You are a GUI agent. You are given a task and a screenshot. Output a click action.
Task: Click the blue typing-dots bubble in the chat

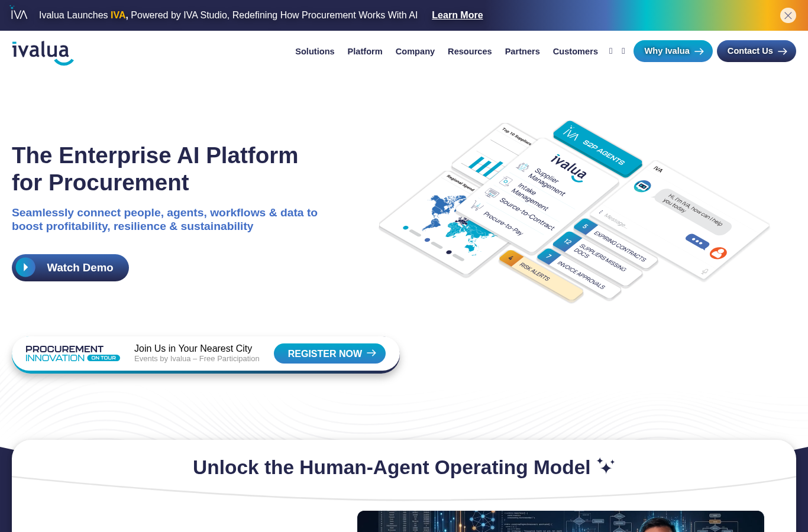click(x=697, y=241)
